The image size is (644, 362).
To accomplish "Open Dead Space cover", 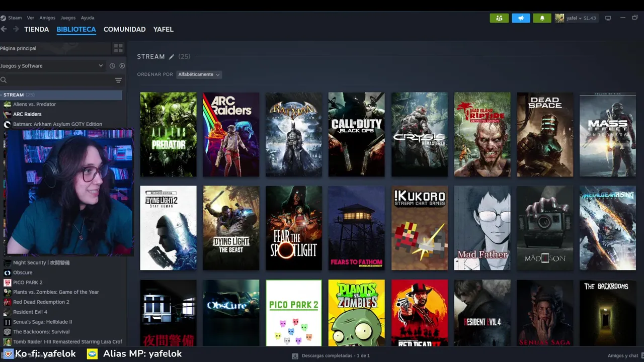I will 545,134.
